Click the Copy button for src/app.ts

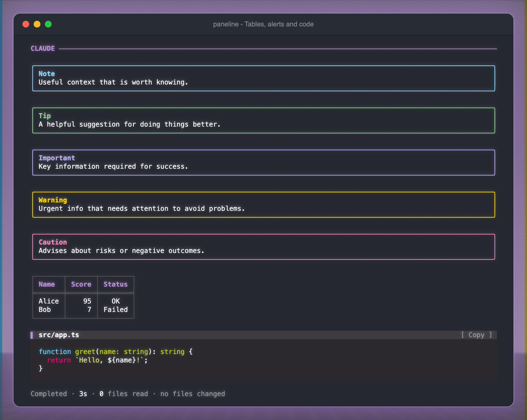[x=476, y=335]
